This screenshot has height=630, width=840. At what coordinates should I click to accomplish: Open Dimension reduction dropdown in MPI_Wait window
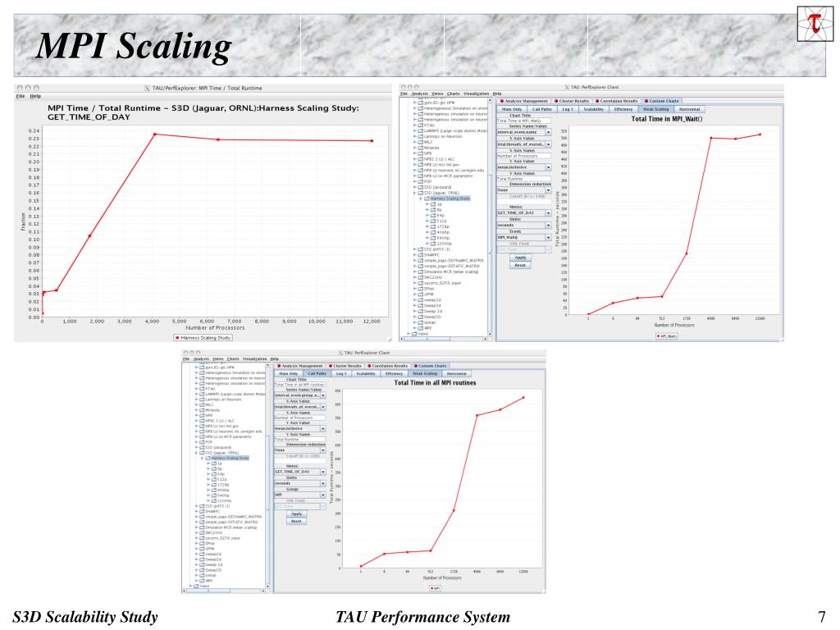[524, 190]
